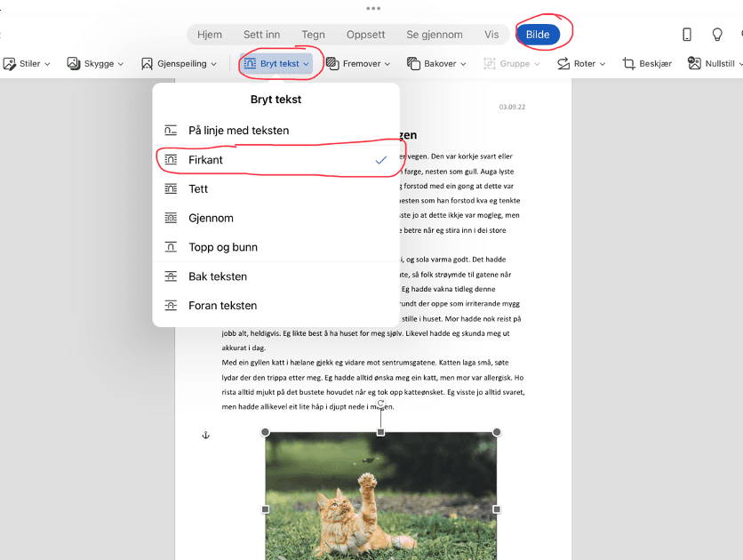Click the Nullstill reset button
743x560 pixels.
point(714,63)
